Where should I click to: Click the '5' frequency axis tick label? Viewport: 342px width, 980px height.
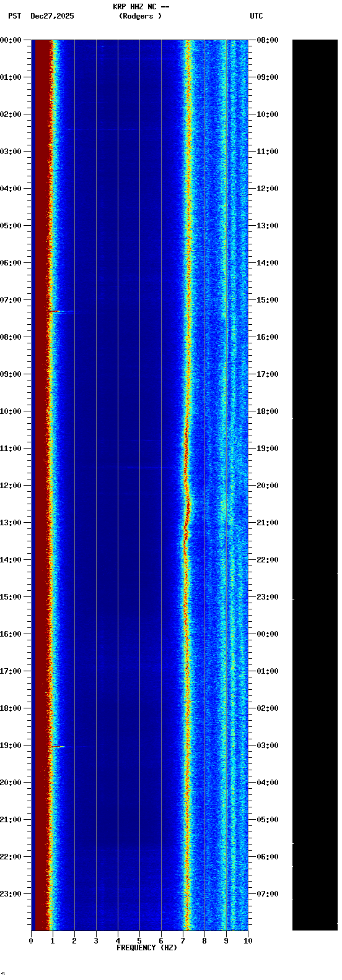pyautogui.click(x=139, y=941)
